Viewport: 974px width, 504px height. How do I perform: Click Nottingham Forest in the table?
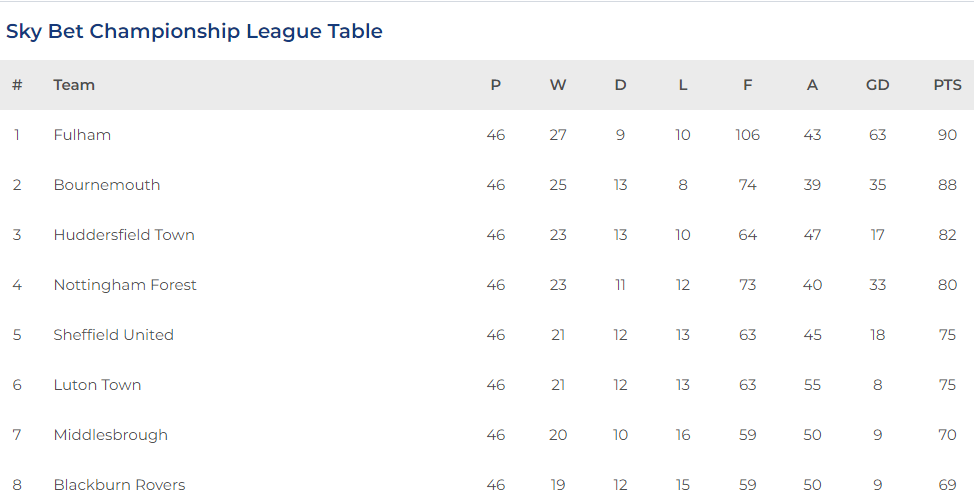(x=125, y=285)
